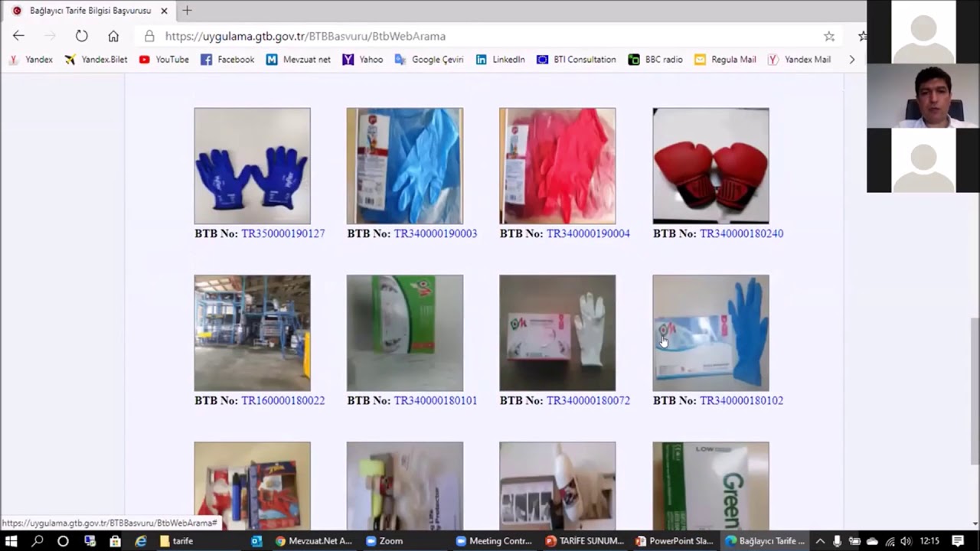Open the Yandex Mail bookmark

click(x=799, y=59)
